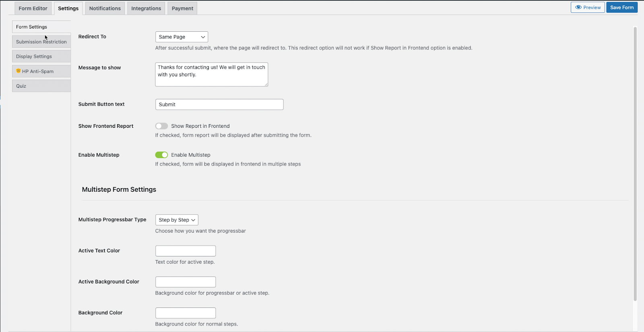This screenshot has width=644, height=332.
Task: Go to the Integrations tab
Action: [146, 8]
